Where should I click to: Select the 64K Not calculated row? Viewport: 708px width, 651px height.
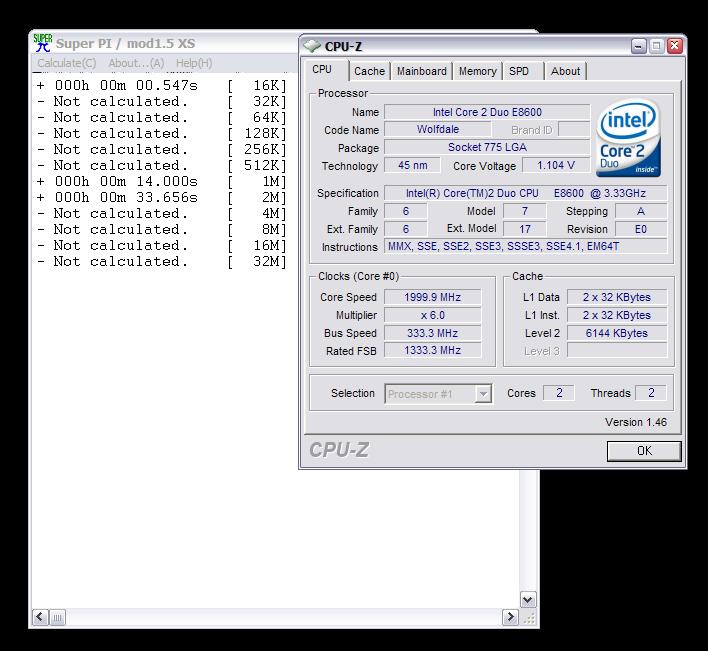click(x=162, y=117)
